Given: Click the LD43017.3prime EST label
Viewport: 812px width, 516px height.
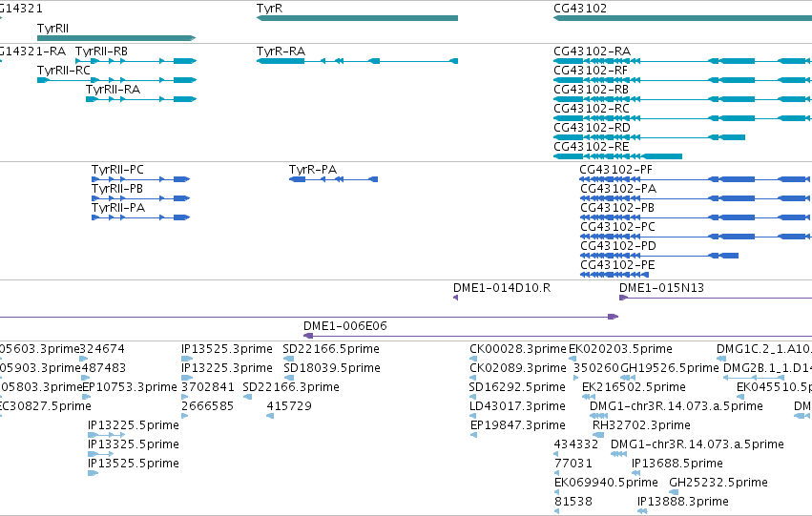Looking at the screenshot, I should pos(517,407).
